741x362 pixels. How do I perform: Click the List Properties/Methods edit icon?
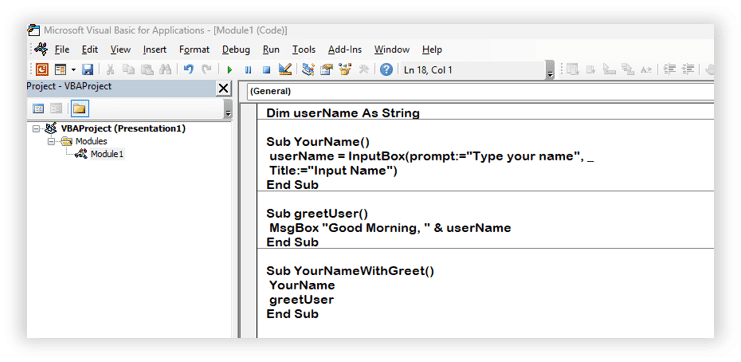click(x=572, y=70)
